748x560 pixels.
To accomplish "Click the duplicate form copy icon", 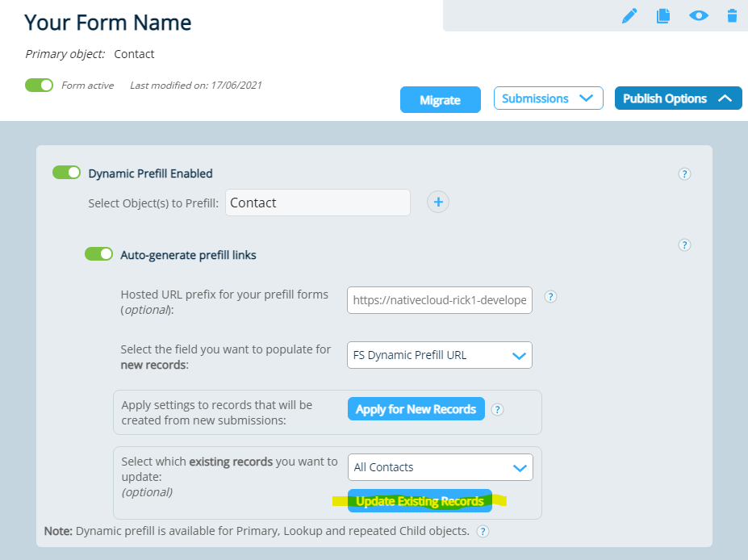I will coord(663,15).
